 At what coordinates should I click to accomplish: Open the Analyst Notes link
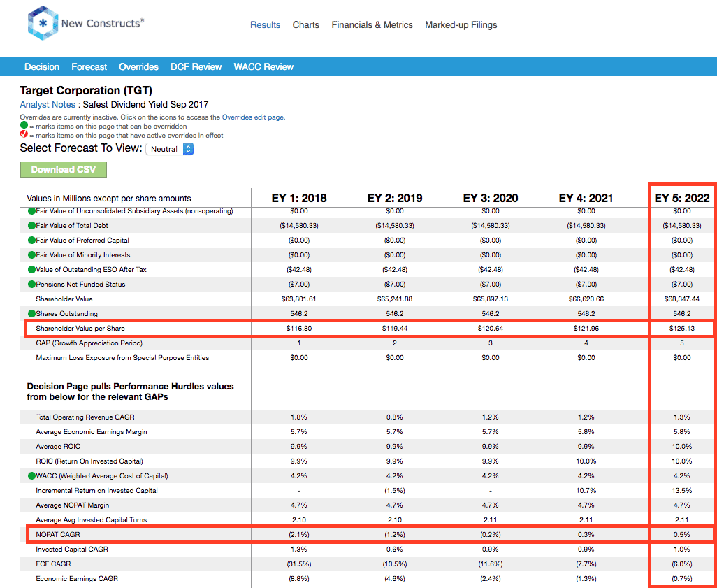[x=48, y=105]
